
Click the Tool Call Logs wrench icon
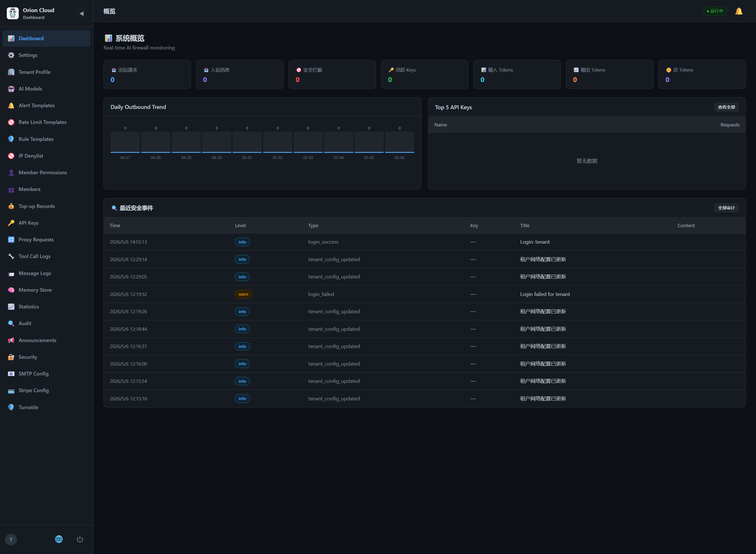click(11, 257)
